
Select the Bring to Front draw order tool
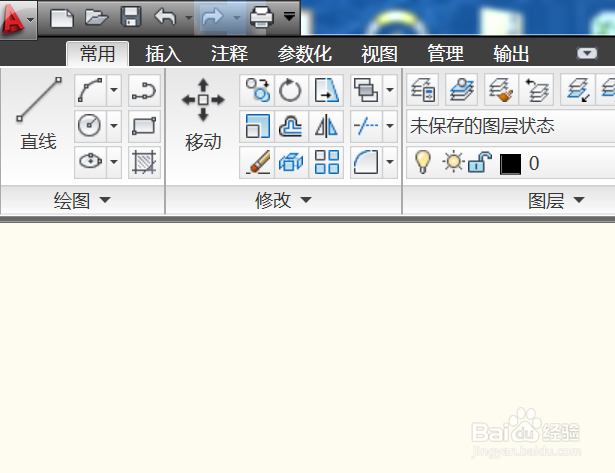[x=366, y=90]
